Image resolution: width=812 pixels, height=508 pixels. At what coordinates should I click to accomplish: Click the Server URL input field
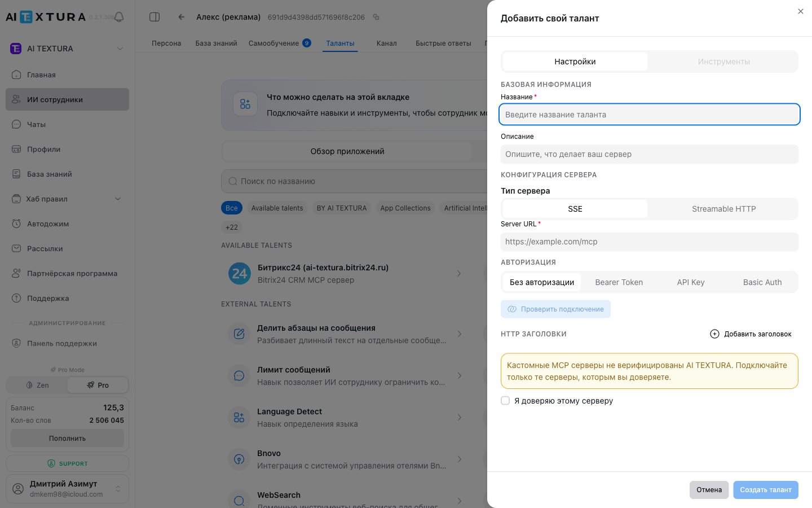[650, 242]
